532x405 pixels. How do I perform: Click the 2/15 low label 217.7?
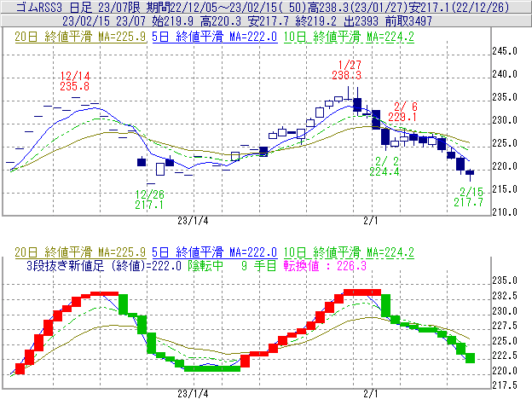pyautogui.click(x=468, y=203)
